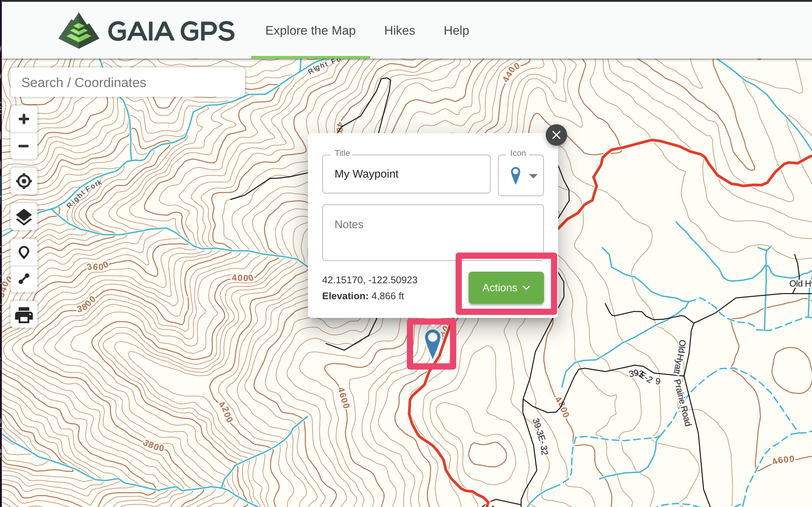Viewport: 812px width, 507px height.
Task: Switch to the Hikes tab
Action: tap(399, 30)
